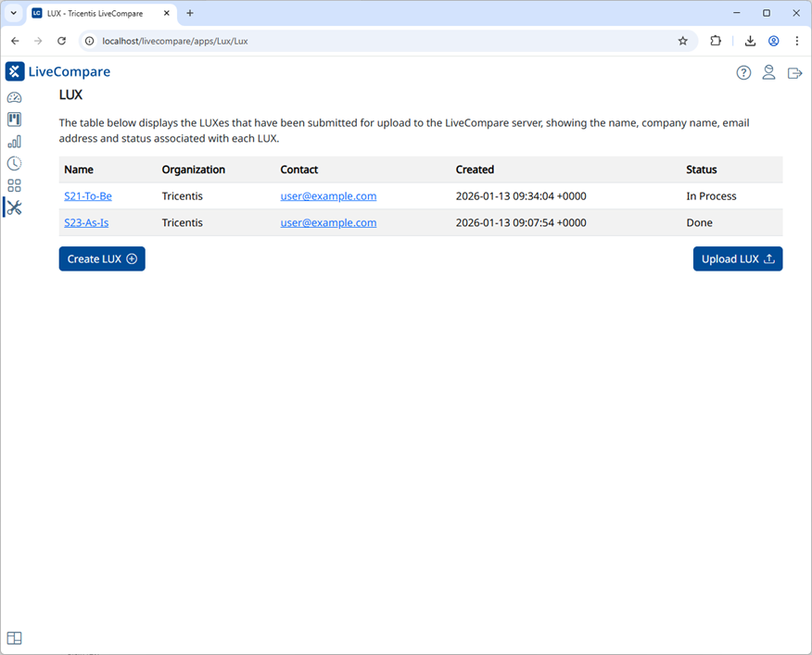Open the Dashboard gauge icon in sidebar

15,97
